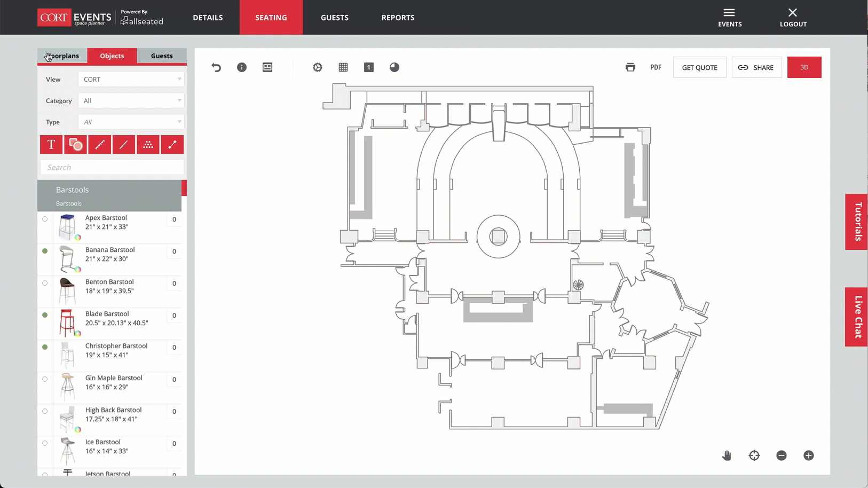Click the Blade Barstool quantity field
Screen dimensions: 868x488
pos(174,316)
